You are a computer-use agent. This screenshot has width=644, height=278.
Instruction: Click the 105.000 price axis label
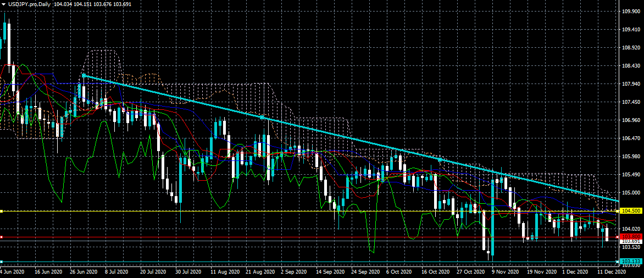(630, 193)
